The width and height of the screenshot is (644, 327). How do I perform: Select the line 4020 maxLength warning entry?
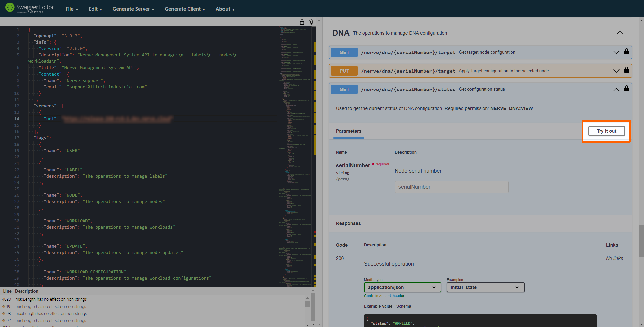click(51, 299)
